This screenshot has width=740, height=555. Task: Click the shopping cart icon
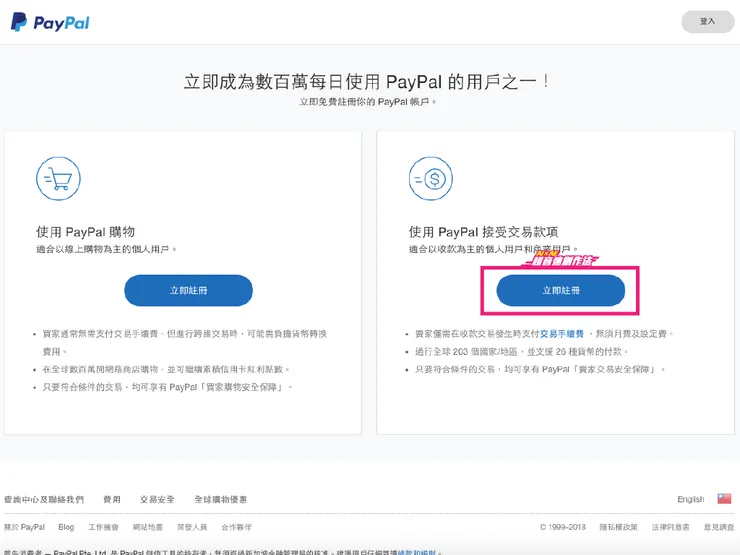point(58,179)
